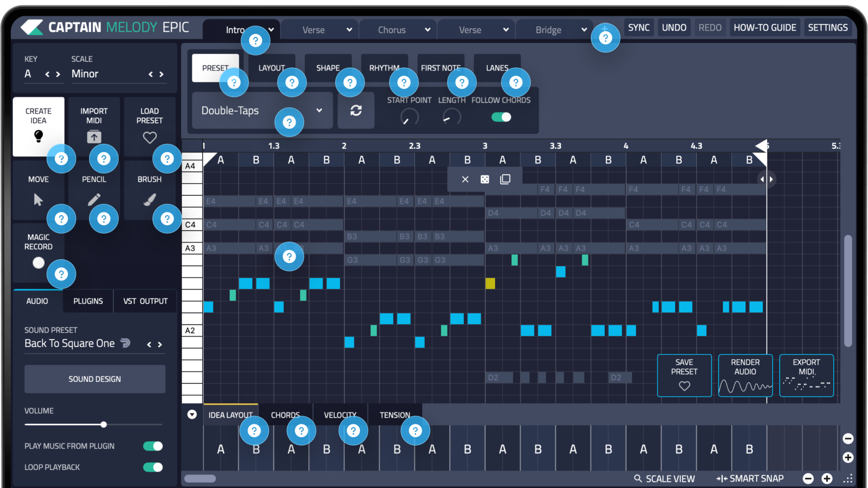
Task: Click the dots icon in the bottom right corner
Action: [x=848, y=479]
